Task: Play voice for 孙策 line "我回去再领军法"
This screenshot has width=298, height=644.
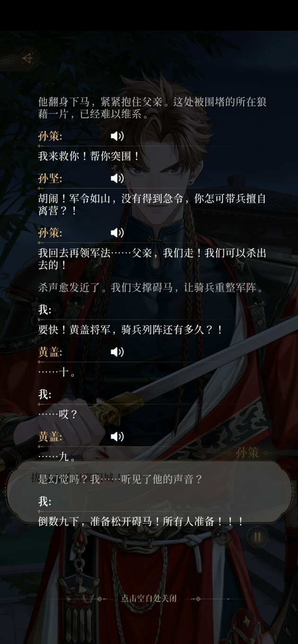Action: [x=117, y=233]
